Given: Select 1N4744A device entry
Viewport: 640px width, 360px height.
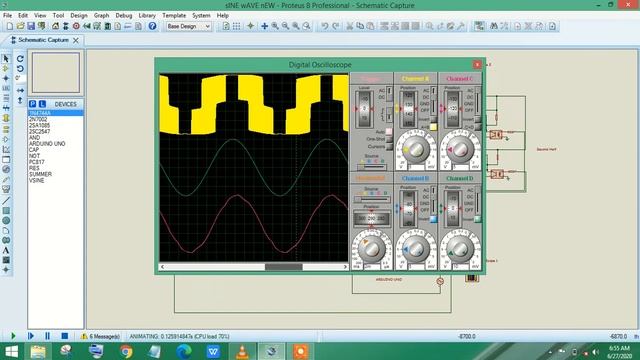Looking at the screenshot, I should coord(56,113).
